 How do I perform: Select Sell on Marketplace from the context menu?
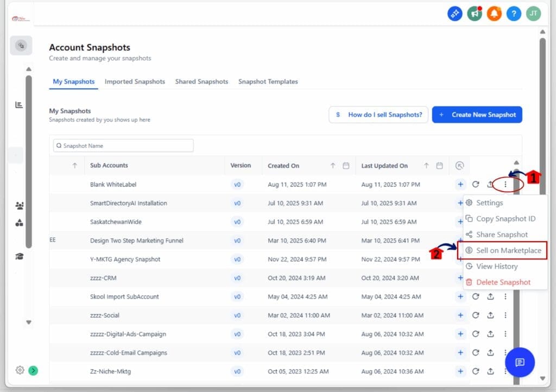point(507,250)
